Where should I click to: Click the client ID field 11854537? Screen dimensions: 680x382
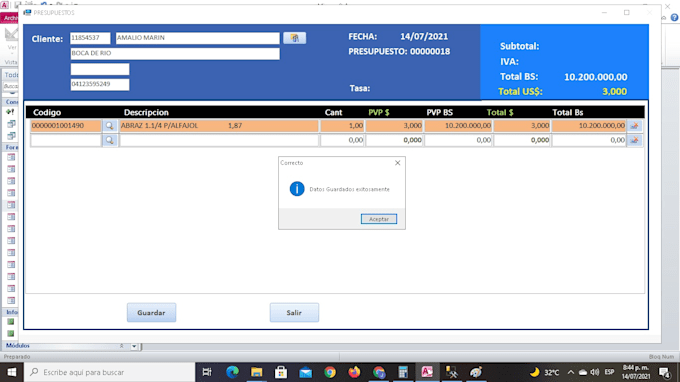tap(90, 38)
